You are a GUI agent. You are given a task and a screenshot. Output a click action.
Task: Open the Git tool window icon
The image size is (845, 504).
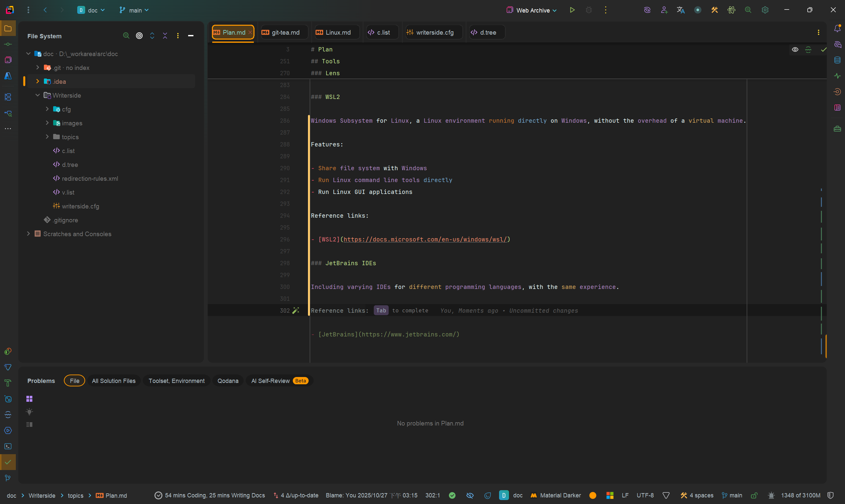click(x=8, y=478)
